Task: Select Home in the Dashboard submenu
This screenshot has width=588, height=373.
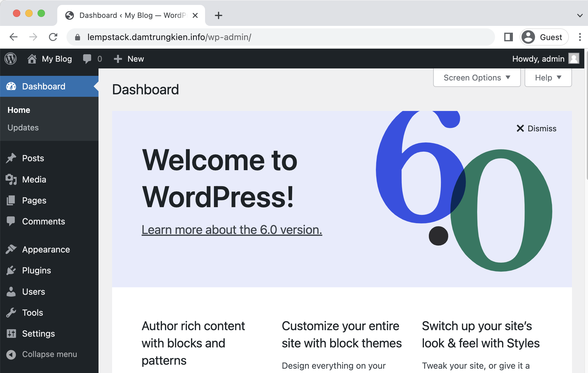Action: pyautogui.click(x=19, y=110)
